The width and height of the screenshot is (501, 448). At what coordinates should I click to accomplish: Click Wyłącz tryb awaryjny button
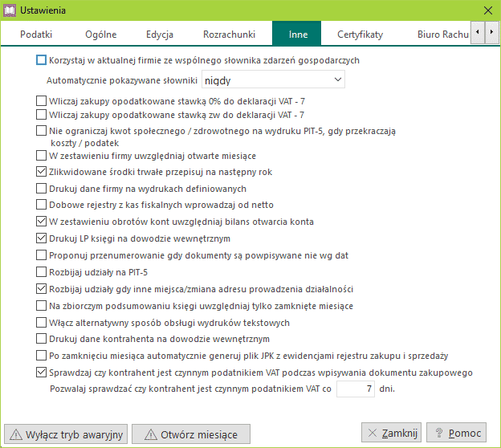click(x=66, y=434)
